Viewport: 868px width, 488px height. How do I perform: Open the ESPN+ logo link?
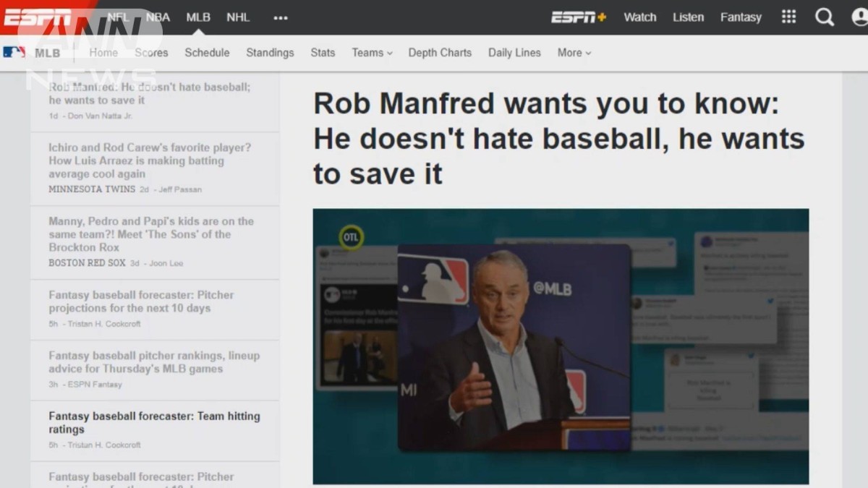click(579, 17)
